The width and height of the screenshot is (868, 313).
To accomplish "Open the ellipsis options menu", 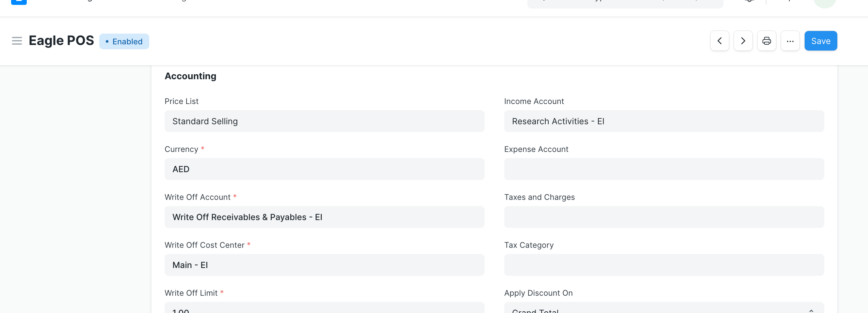I will coord(790,41).
